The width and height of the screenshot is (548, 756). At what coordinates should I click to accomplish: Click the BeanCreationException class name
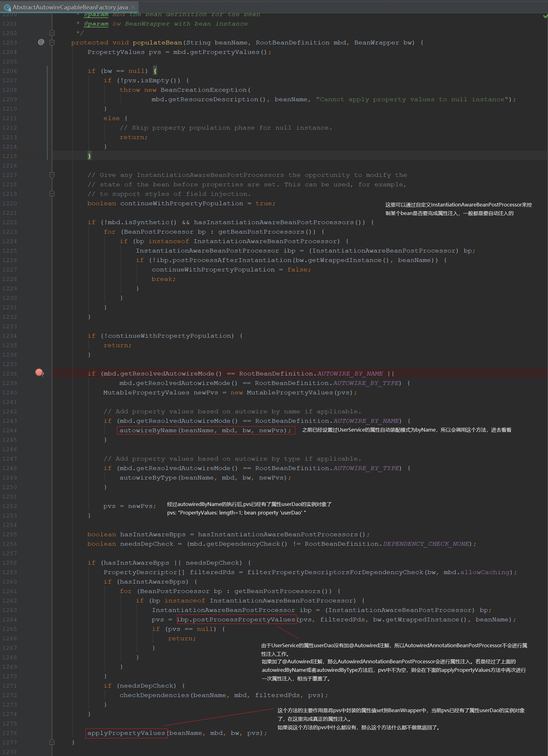[204, 90]
